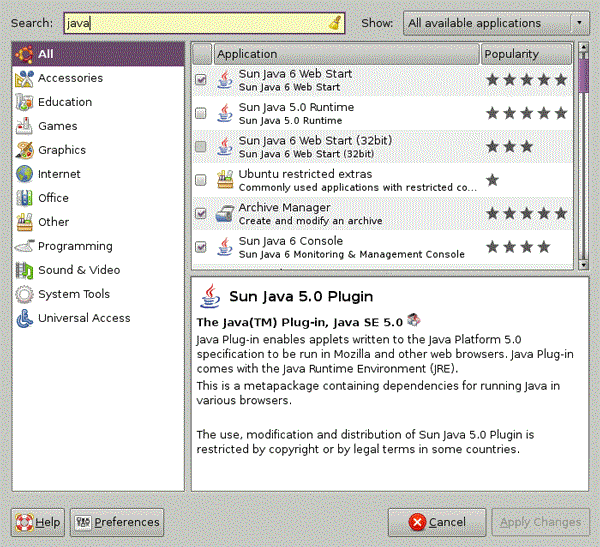
Task: Select the Education category label
Action: coord(65,102)
